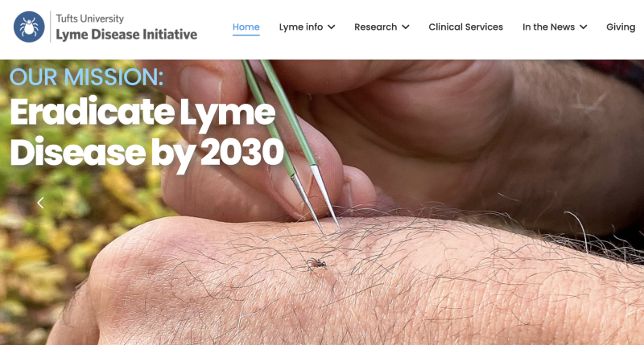Click the In the News menu label

548,27
